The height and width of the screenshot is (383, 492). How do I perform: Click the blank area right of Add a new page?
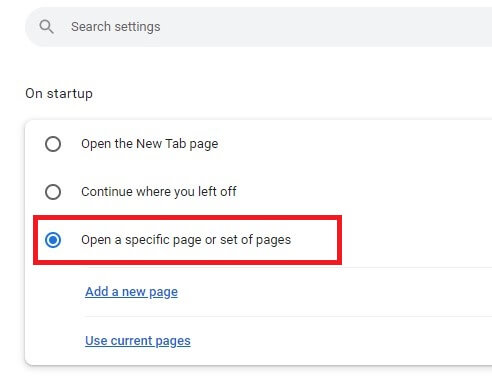333,292
